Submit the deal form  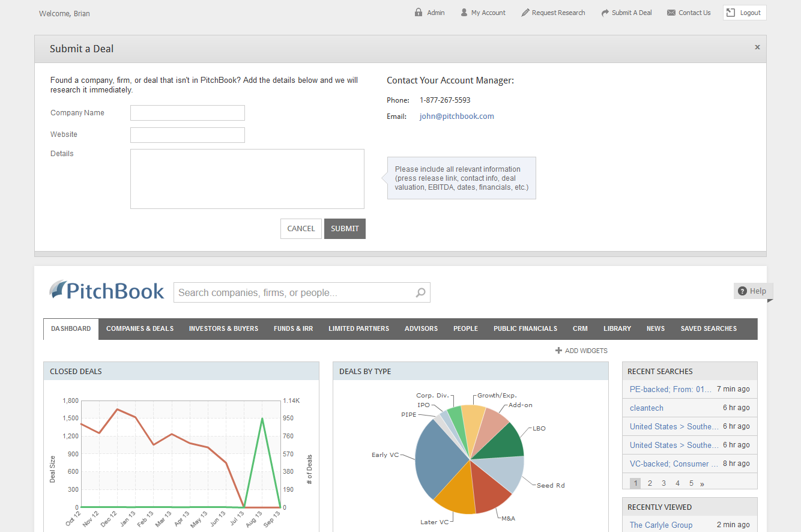pos(345,229)
